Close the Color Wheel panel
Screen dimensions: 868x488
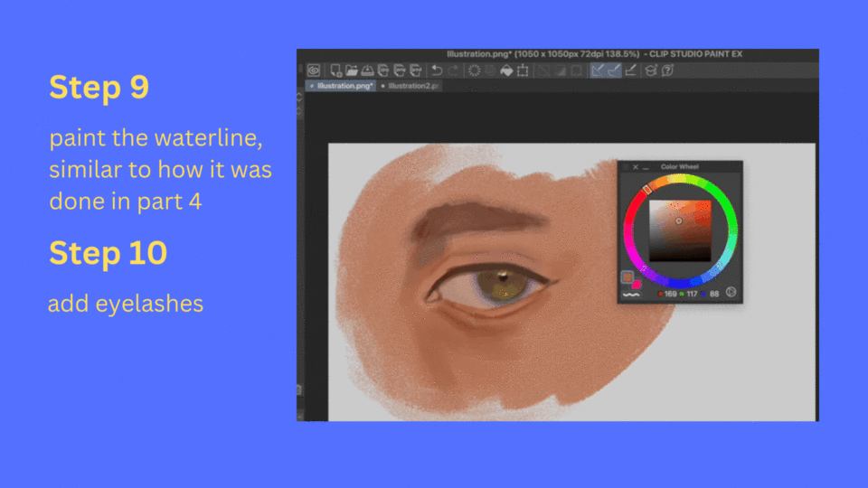636,166
